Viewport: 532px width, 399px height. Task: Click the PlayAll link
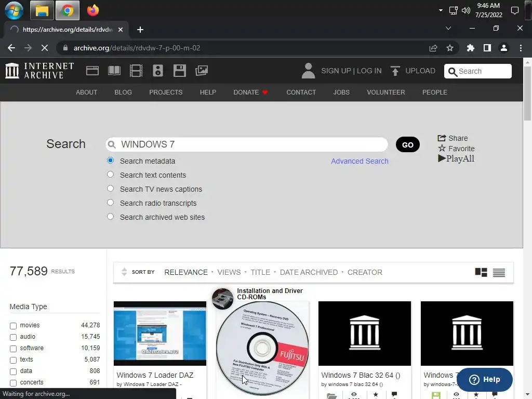(x=456, y=158)
